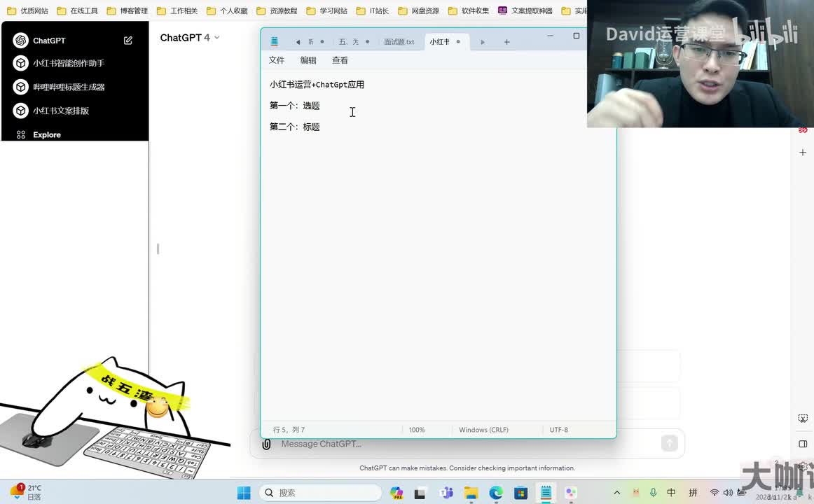Add a new Notepad tab
This screenshot has height=504, width=814.
click(x=506, y=42)
